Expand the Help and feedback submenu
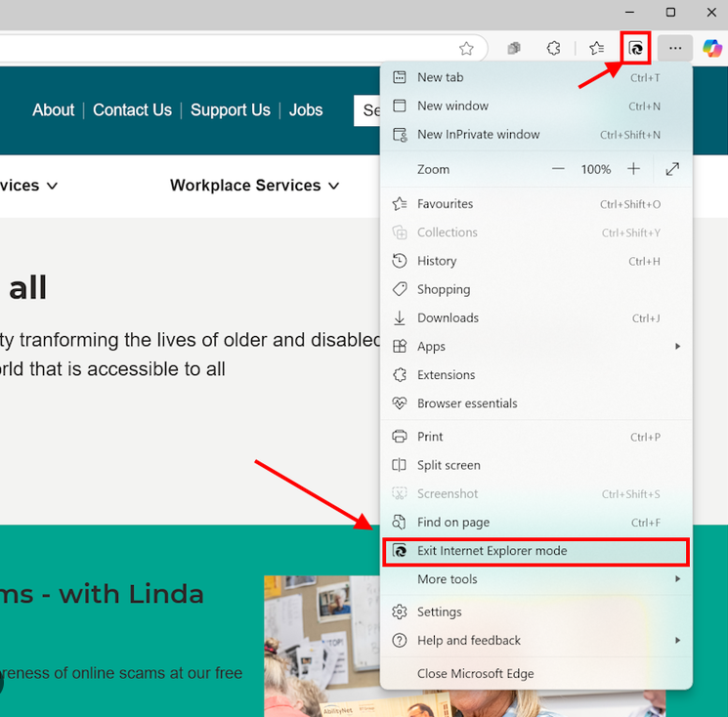 (x=535, y=641)
